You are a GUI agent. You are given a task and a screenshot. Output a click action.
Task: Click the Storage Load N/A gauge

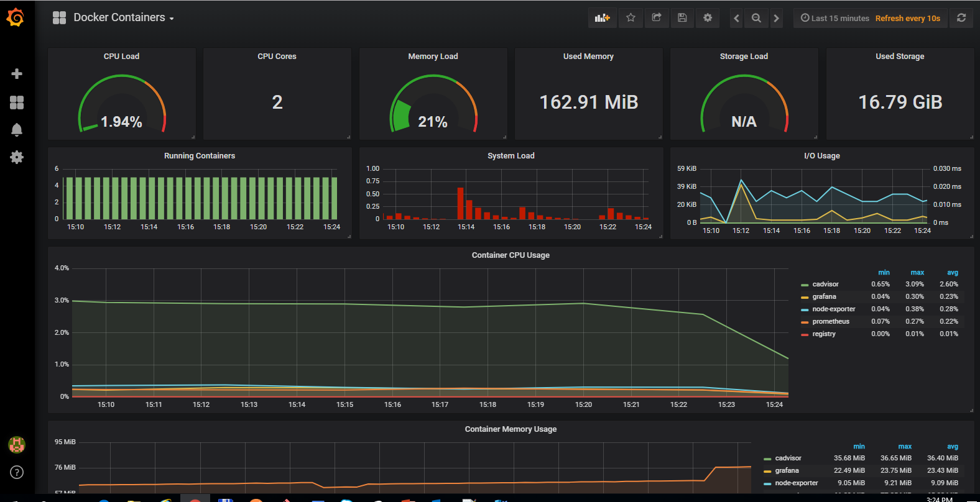click(x=744, y=103)
